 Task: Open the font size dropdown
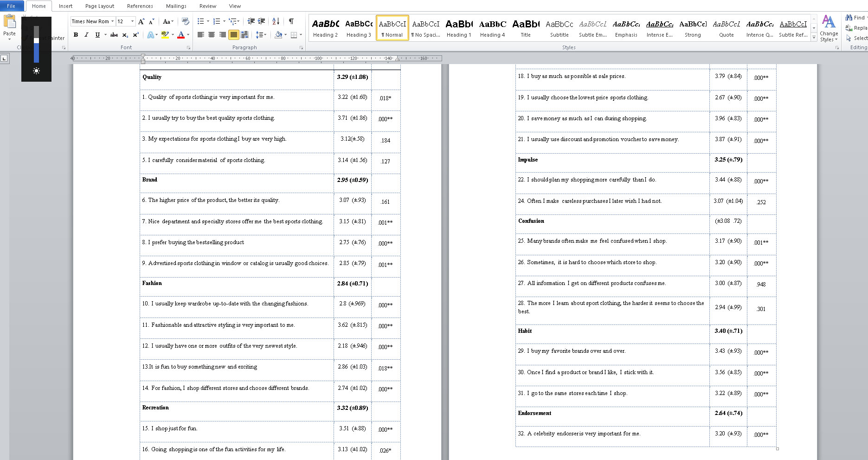pos(132,21)
